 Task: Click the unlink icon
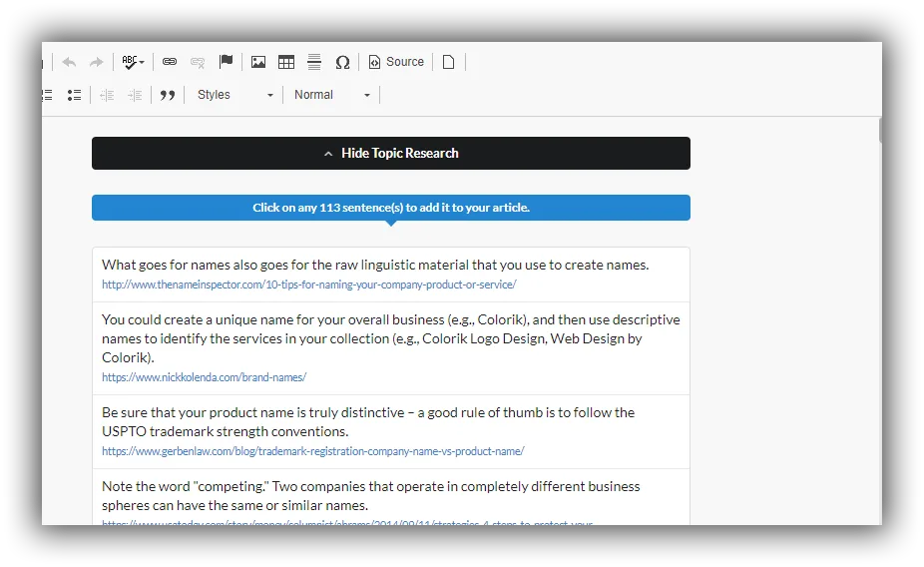tap(198, 62)
